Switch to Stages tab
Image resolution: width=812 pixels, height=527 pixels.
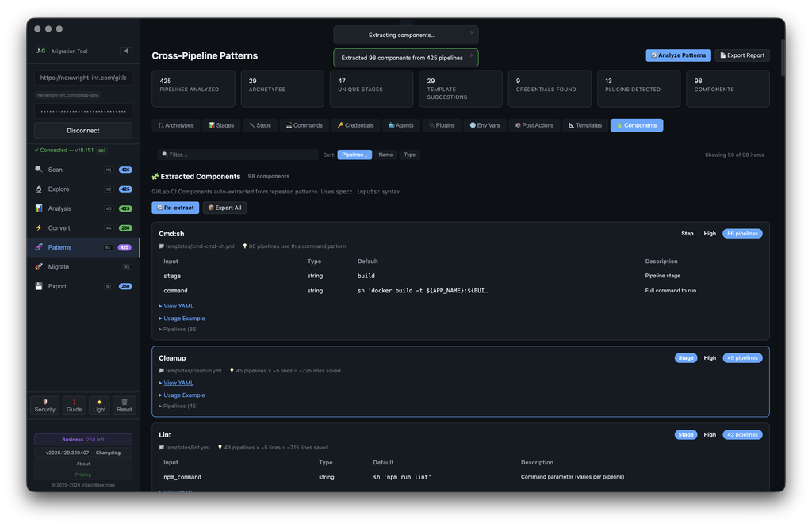pyautogui.click(x=222, y=125)
